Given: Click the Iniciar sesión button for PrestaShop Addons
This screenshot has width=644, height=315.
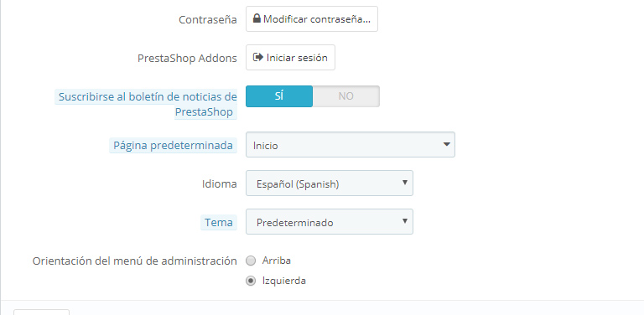Looking at the screenshot, I should (290, 58).
